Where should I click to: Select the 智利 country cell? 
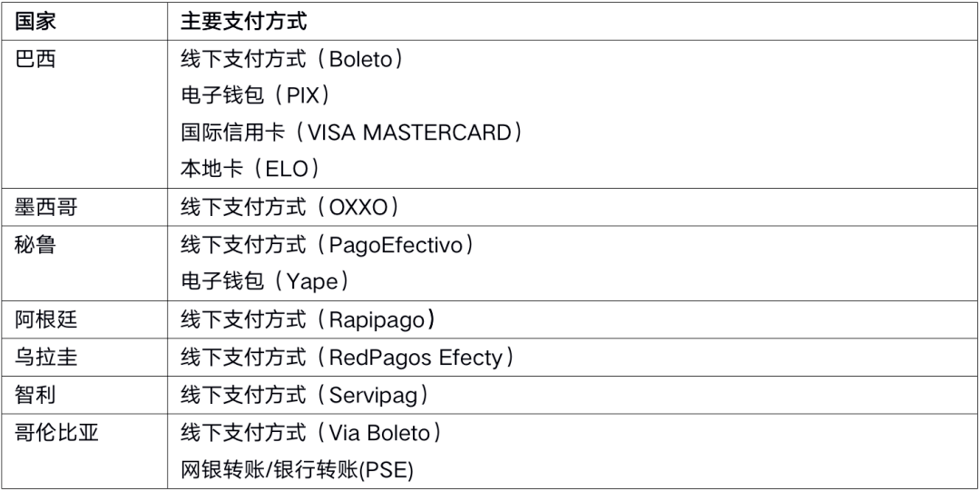coord(35,395)
